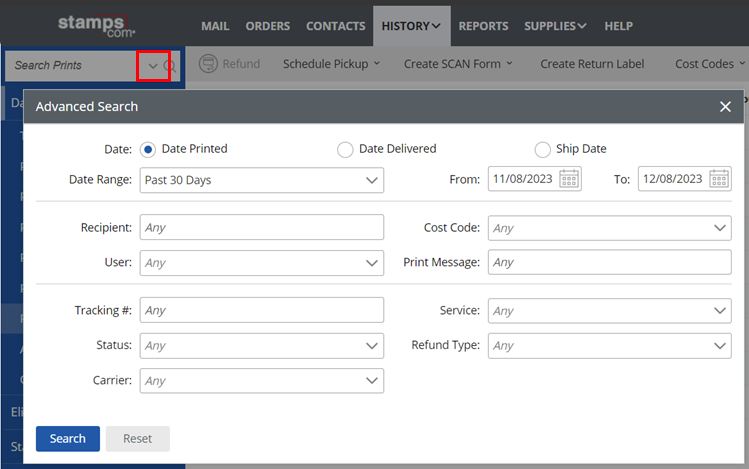This screenshot has width=749, height=469.
Task: Click the Stamps.com logo
Action: (x=97, y=24)
